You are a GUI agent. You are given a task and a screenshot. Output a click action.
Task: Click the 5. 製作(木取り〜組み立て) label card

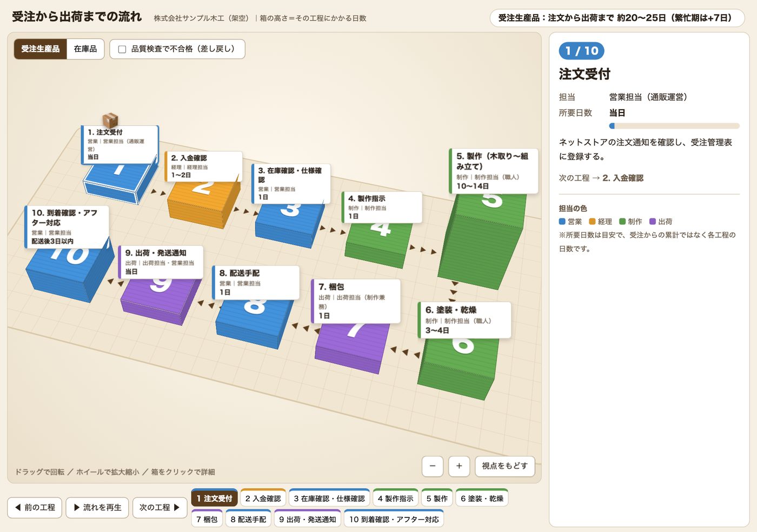click(494, 170)
